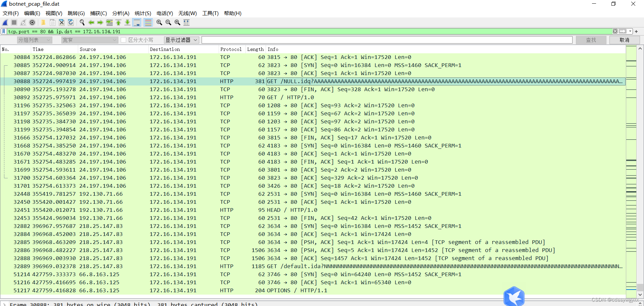
Task: Sort by the No. column header
Action: pos(15,49)
